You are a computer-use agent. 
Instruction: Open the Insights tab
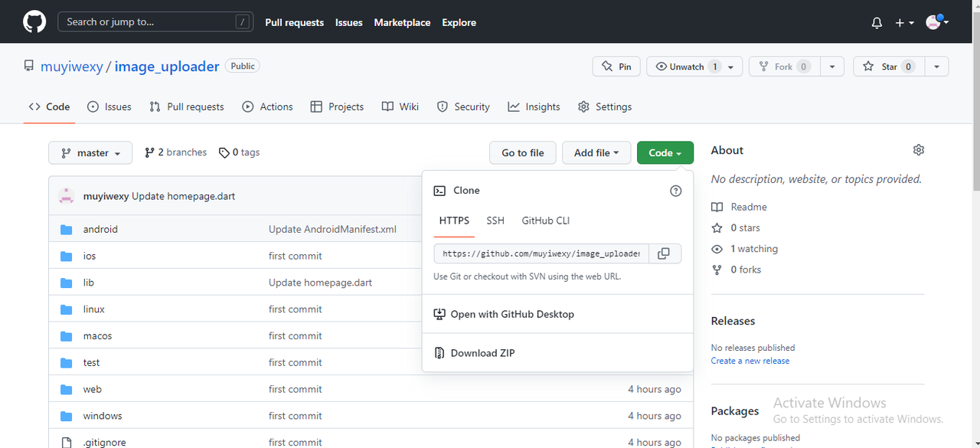tap(534, 107)
